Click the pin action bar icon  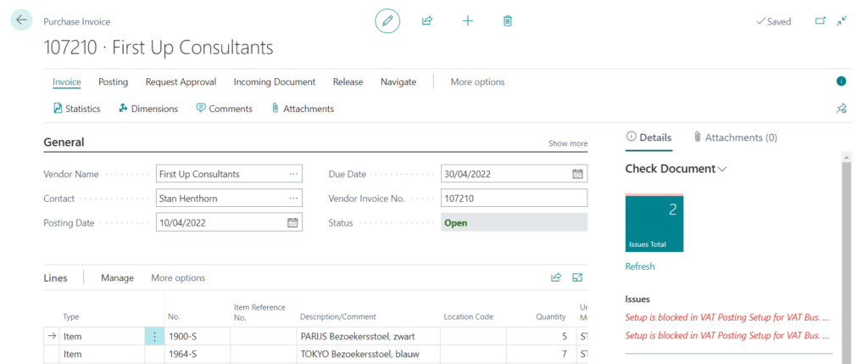pos(841,109)
